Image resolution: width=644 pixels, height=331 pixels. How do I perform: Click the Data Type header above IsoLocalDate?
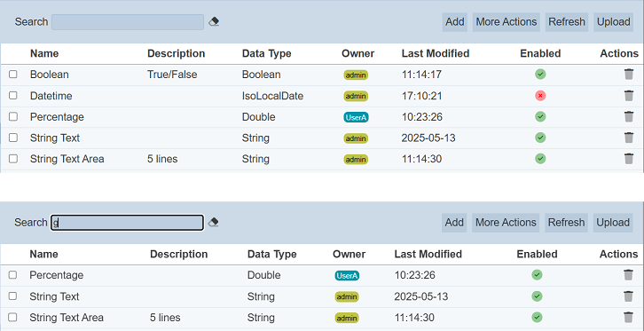(x=266, y=53)
